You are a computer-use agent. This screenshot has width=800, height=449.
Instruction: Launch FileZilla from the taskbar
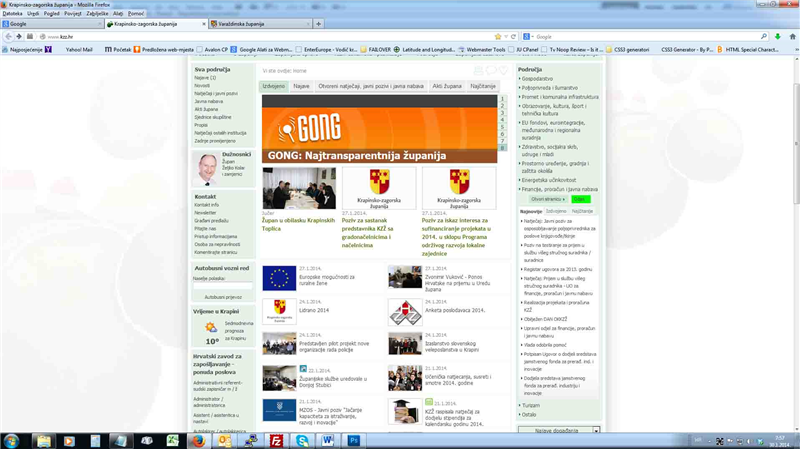click(x=275, y=439)
